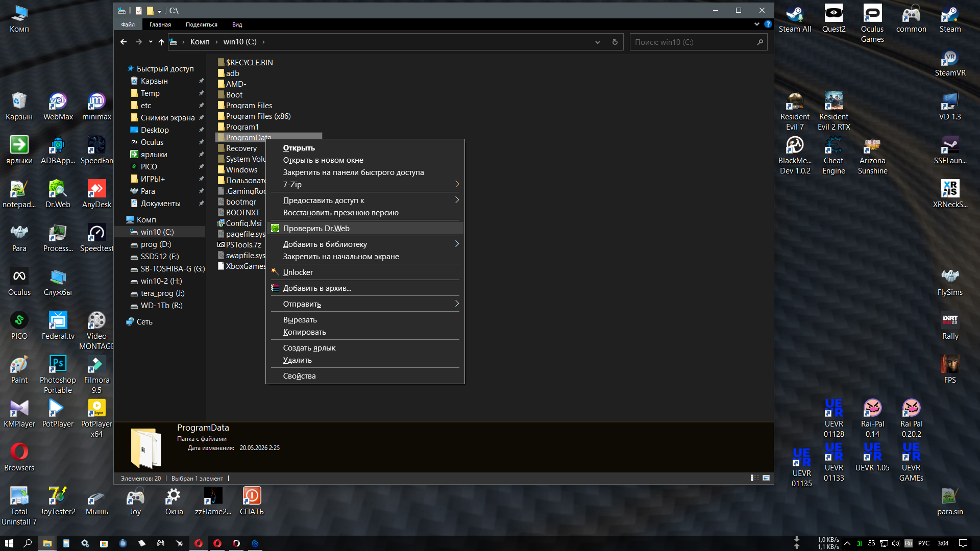Open the address bar history dropdown

pos(597,42)
